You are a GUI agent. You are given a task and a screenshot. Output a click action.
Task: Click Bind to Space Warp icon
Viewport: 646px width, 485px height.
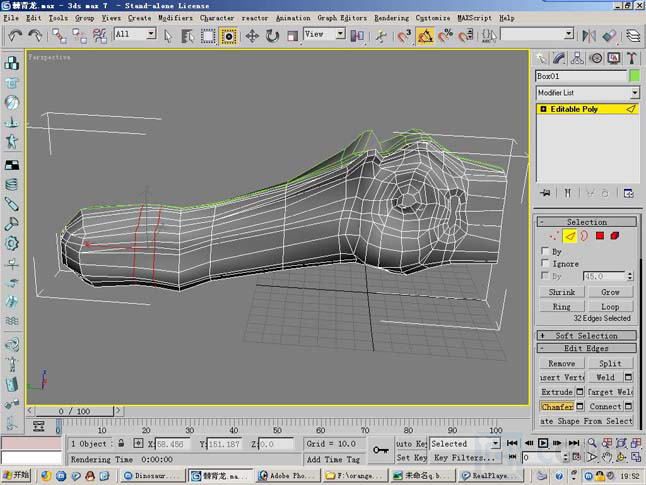100,36
